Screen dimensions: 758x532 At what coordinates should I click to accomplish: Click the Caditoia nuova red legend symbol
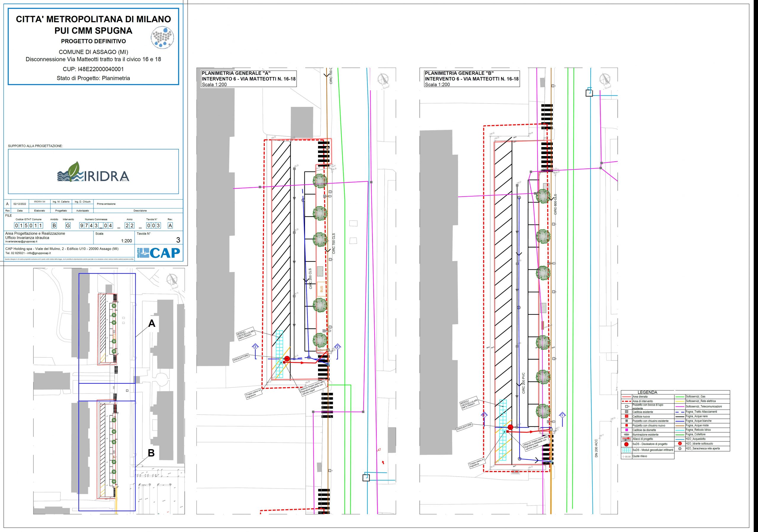(x=626, y=417)
